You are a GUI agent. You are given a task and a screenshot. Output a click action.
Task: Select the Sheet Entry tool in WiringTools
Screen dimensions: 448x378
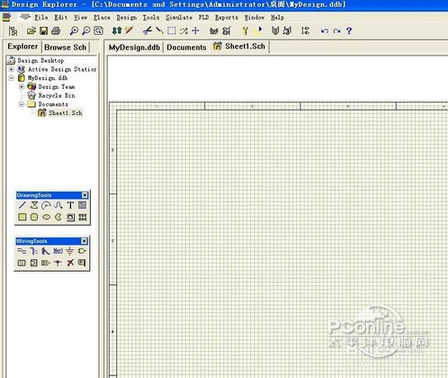[x=34, y=263]
